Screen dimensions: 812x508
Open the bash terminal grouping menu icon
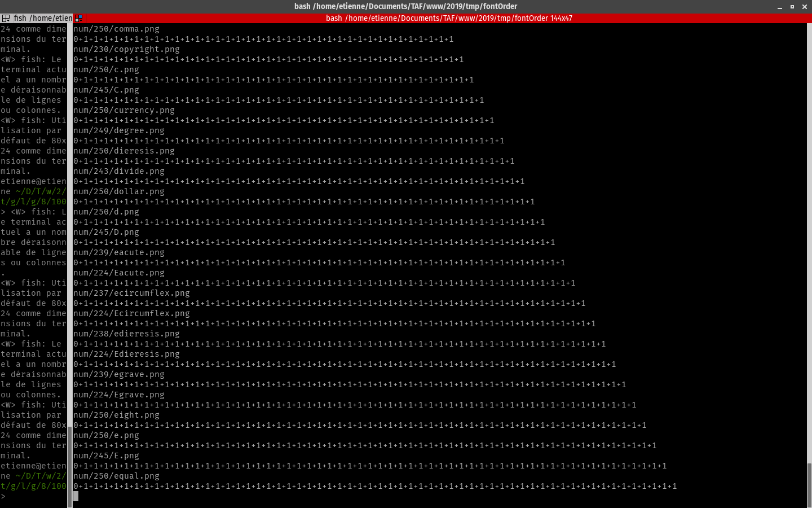[78, 18]
